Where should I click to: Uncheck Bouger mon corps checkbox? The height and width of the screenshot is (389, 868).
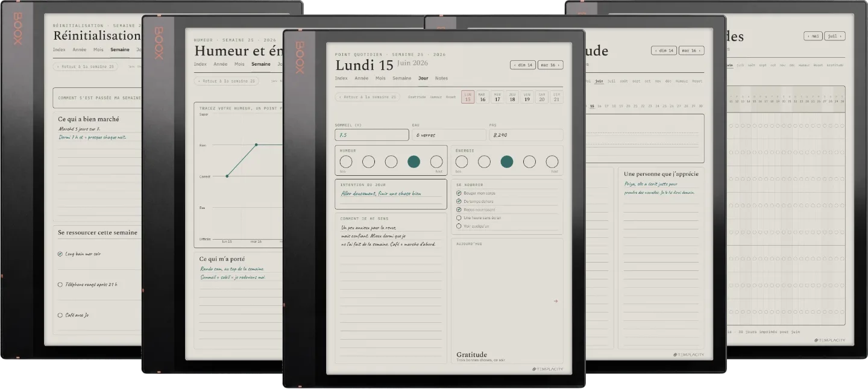(459, 193)
